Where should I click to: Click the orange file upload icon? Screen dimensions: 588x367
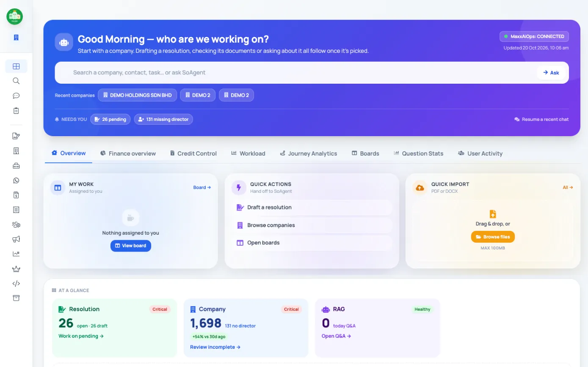pyautogui.click(x=493, y=214)
